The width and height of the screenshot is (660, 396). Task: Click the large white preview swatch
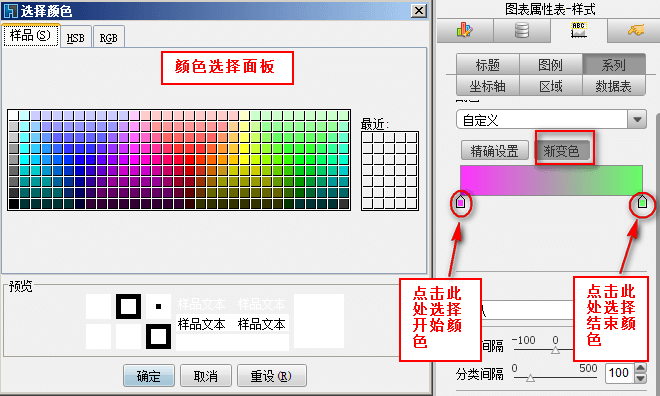click(x=319, y=321)
